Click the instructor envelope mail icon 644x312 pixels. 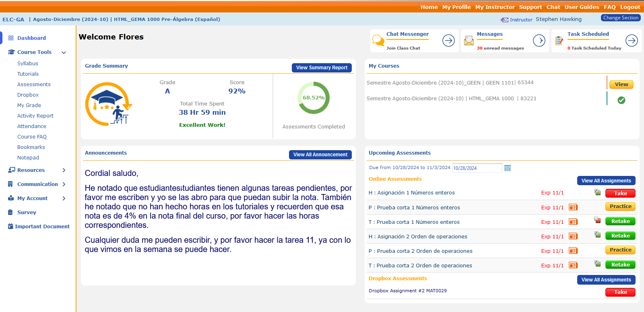(504, 20)
